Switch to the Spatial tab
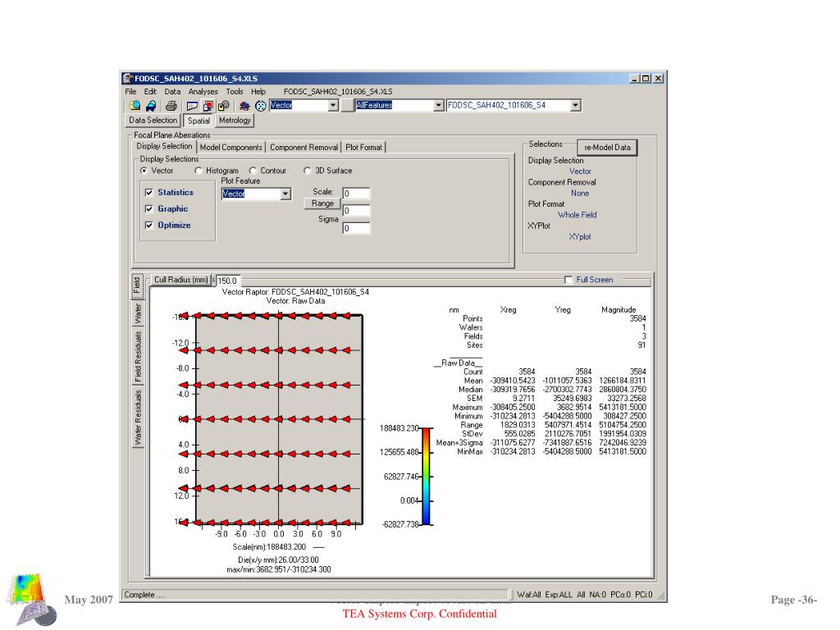Image resolution: width=840 pixels, height=630 pixels. tap(199, 121)
